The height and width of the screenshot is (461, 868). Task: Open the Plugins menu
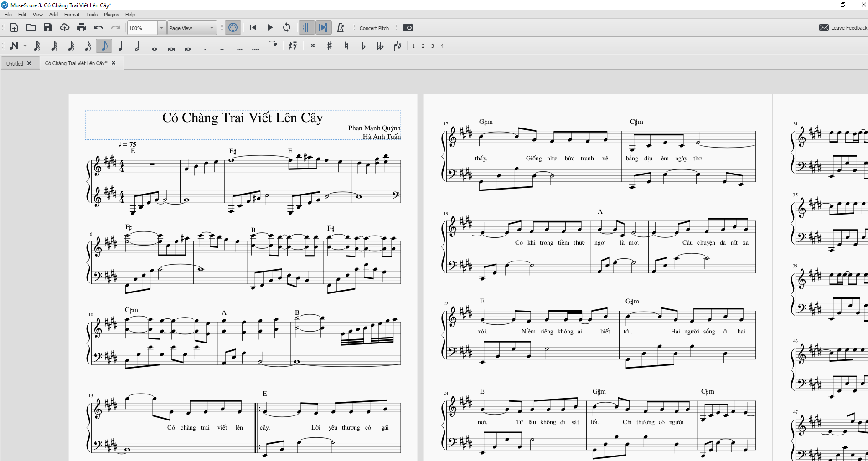point(111,15)
